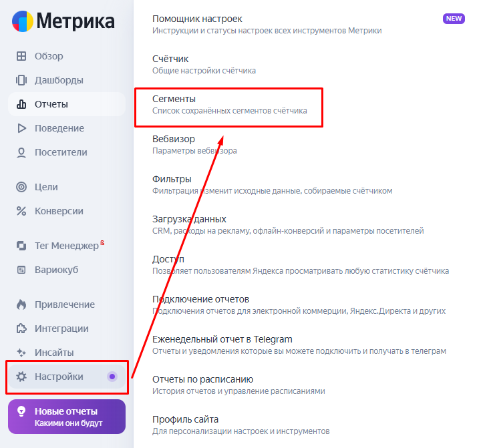
Task: Click the purple NEW badge
Action: (x=454, y=19)
